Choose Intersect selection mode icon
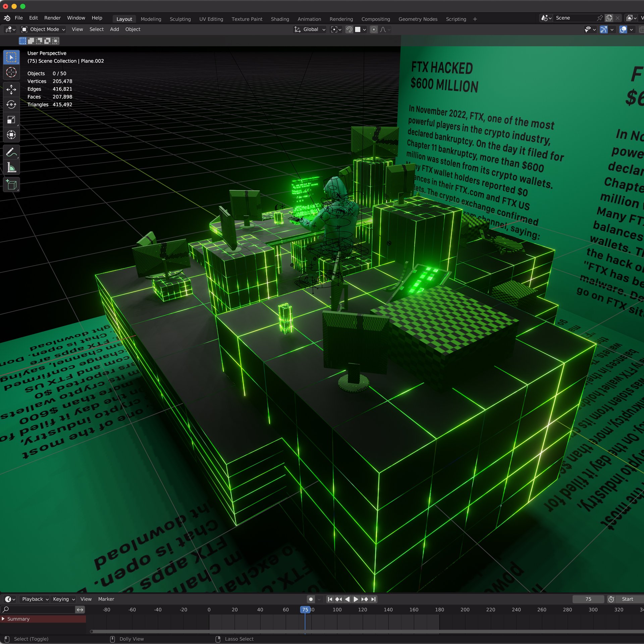Viewport: 644px width, 644px height. pyautogui.click(x=56, y=41)
